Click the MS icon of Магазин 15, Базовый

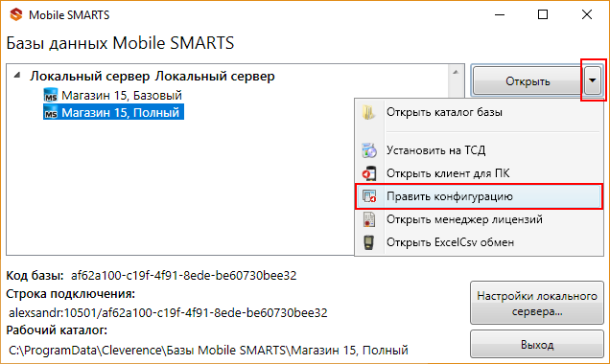[x=51, y=96]
